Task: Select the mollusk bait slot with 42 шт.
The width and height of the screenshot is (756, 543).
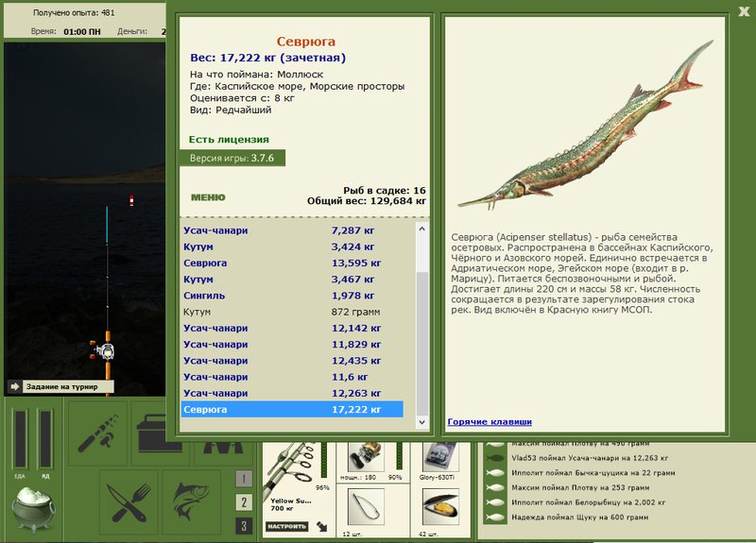Action: [x=438, y=510]
